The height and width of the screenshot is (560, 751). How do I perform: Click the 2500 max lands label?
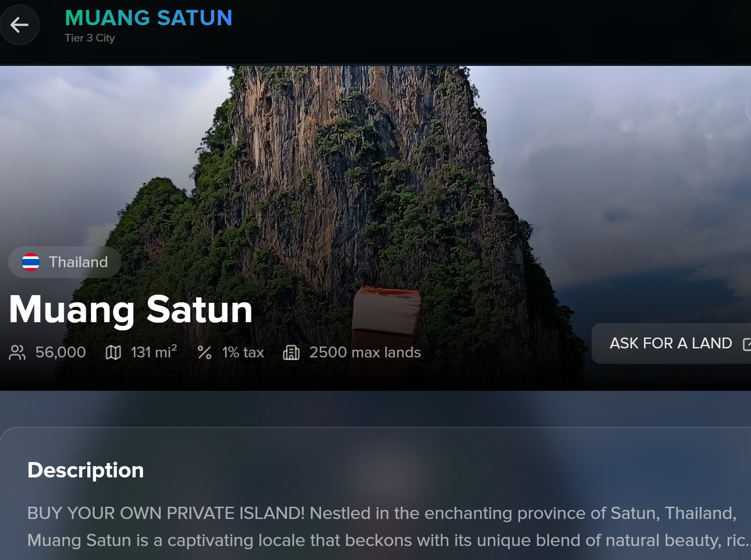pos(365,352)
